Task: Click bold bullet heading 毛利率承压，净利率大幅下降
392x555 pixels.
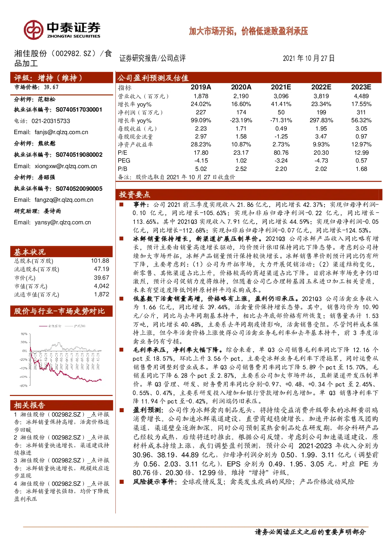Action: coord(177,350)
